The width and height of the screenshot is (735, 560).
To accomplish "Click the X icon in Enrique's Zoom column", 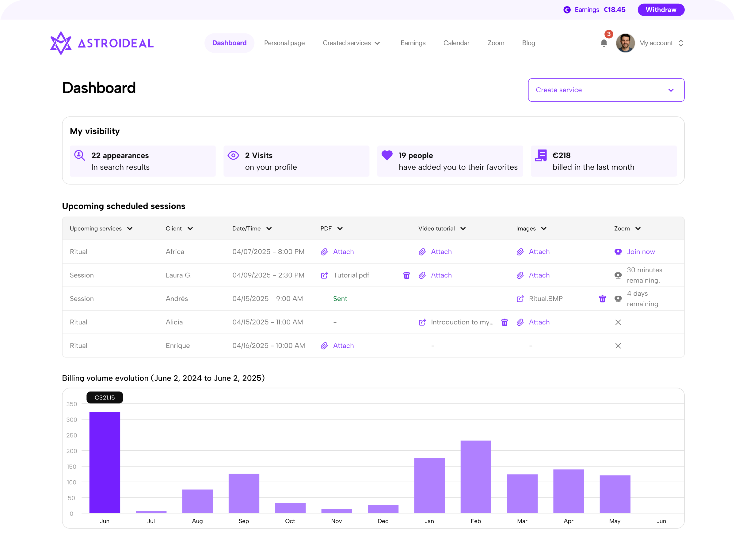I will [x=618, y=346].
